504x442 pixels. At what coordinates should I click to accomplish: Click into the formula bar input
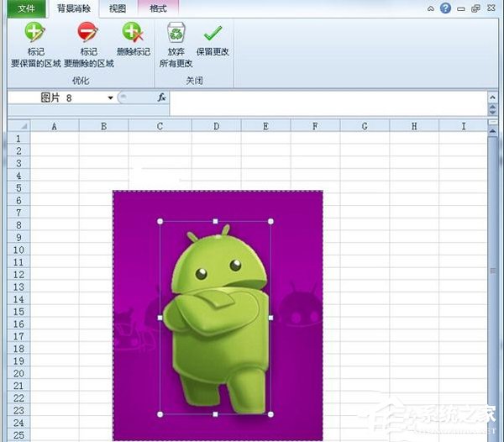tap(328, 103)
